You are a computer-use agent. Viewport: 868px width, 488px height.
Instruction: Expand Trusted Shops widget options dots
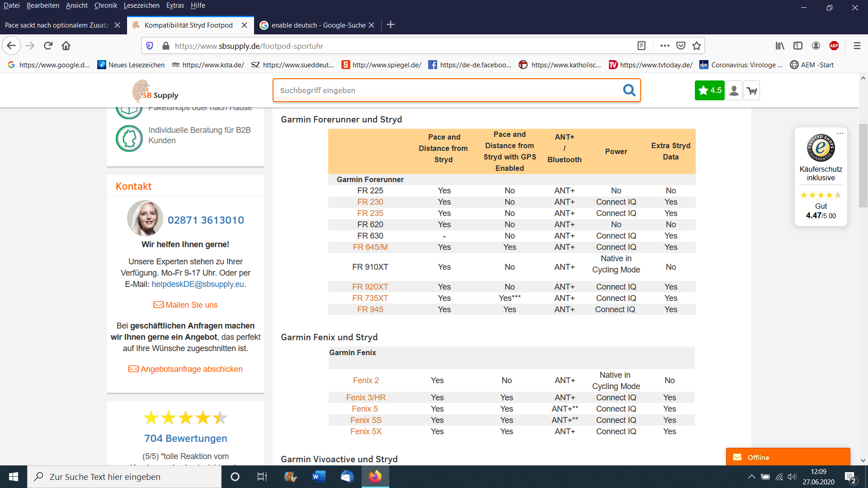(840, 133)
